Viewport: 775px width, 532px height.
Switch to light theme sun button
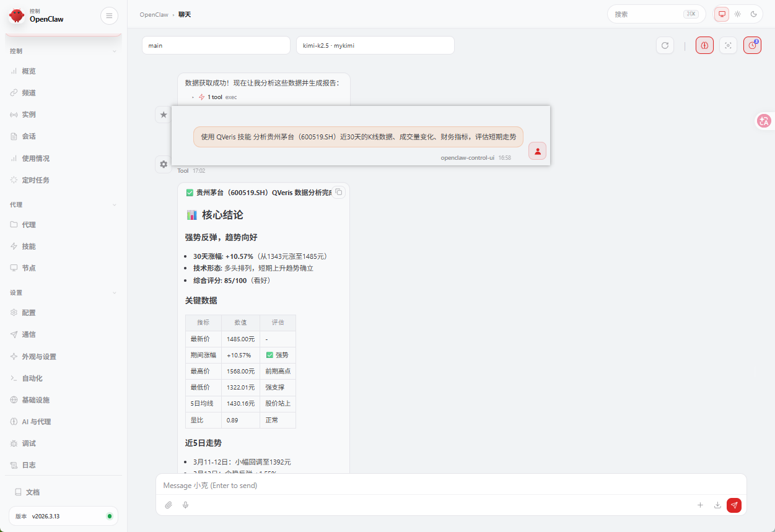738,14
